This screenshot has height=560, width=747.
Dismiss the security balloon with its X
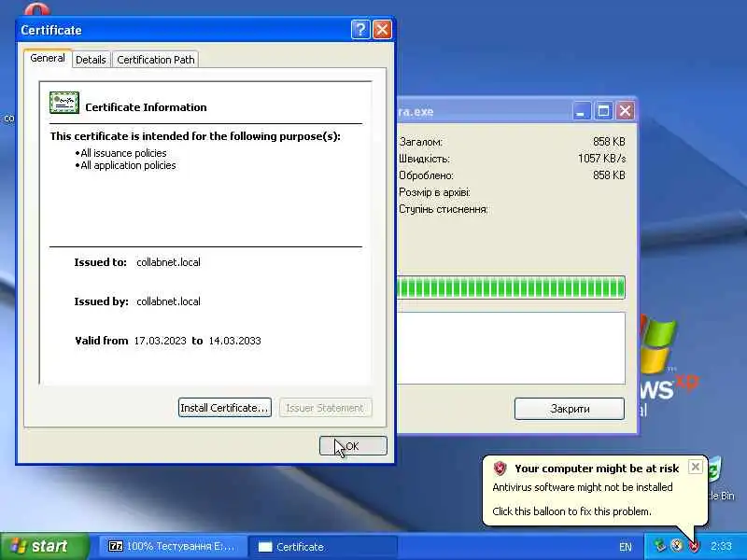click(695, 468)
